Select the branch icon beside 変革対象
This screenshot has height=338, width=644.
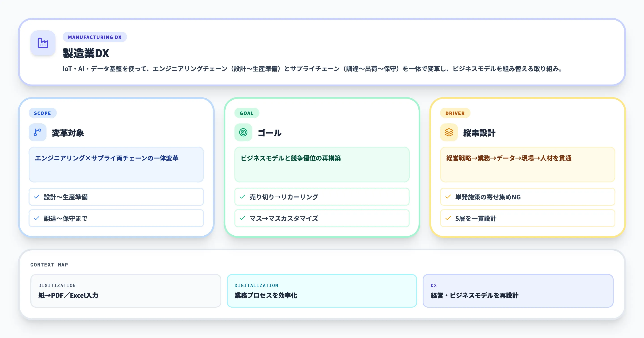click(37, 132)
